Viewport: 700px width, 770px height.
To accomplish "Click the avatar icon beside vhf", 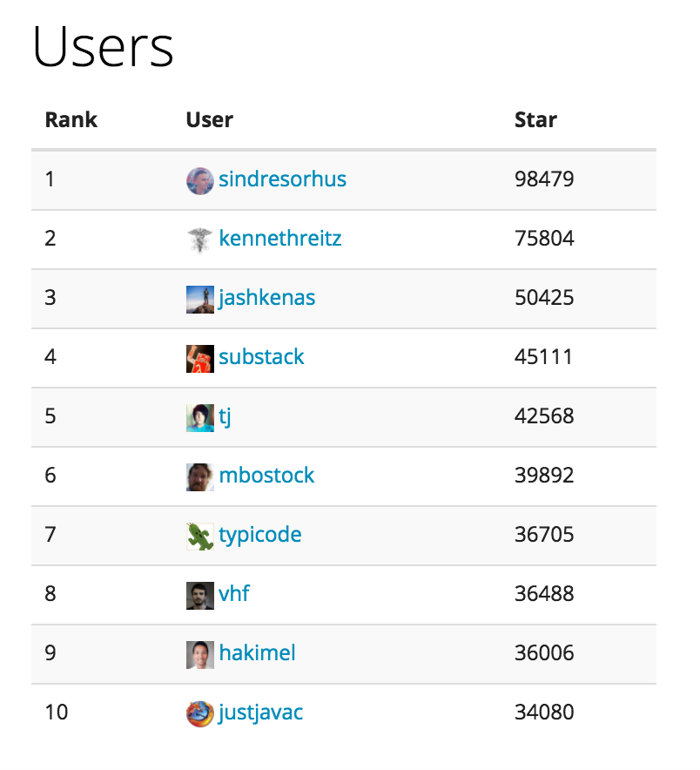I will pyautogui.click(x=199, y=595).
